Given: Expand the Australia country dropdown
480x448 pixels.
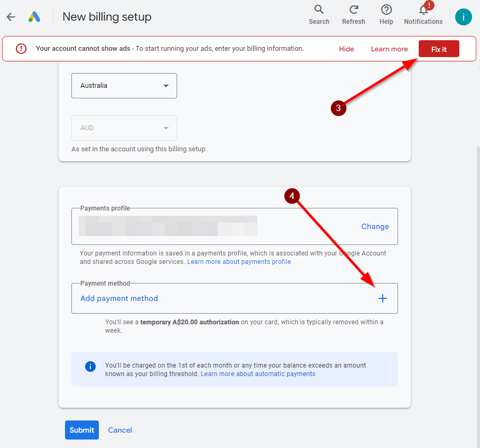Looking at the screenshot, I should pyautogui.click(x=124, y=86).
